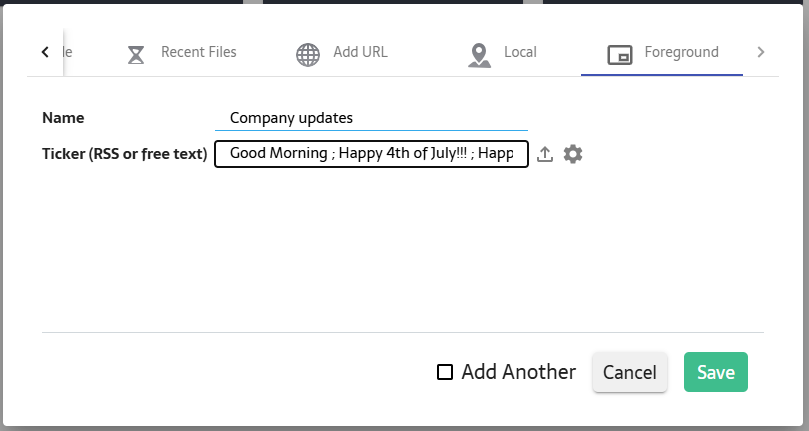Click the globe icon for Add URL
Viewport: 809px width, 431px height.
click(308, 54)
